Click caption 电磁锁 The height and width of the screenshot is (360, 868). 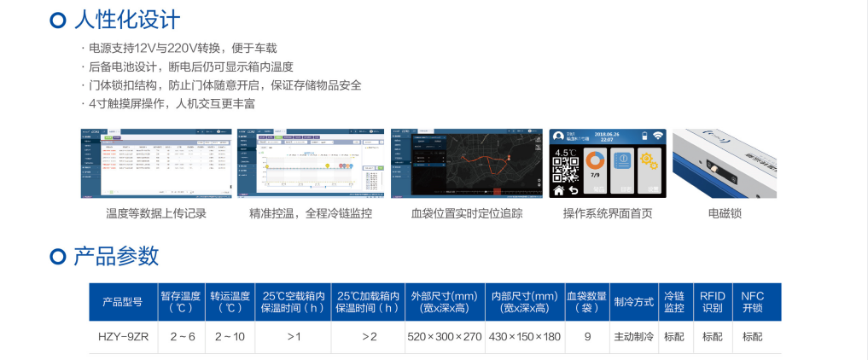[725, 213]
